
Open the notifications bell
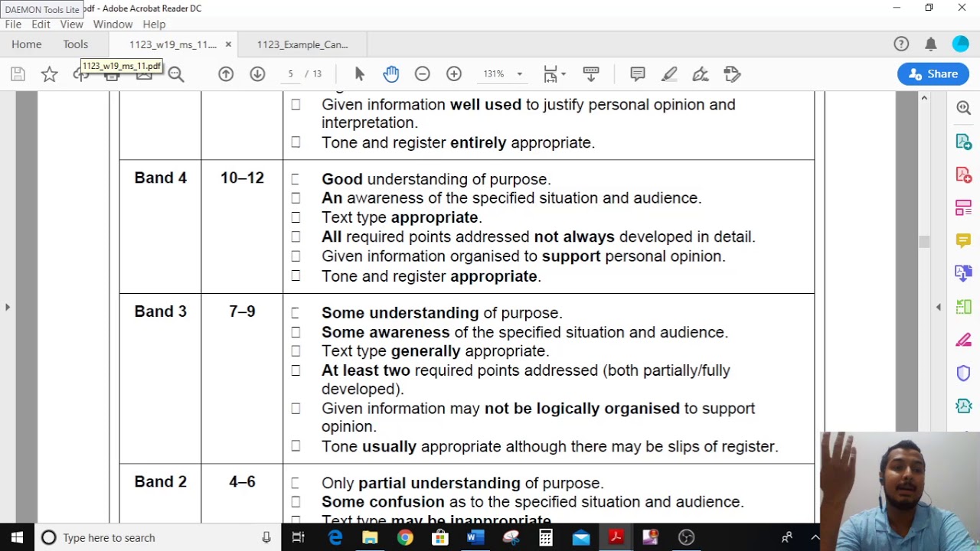point(930,44)
